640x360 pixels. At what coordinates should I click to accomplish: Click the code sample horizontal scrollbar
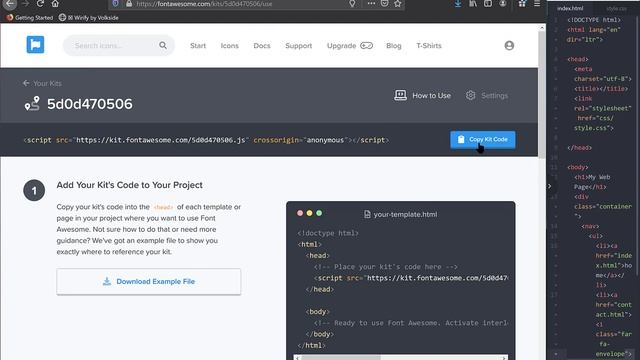click(341, 358)
